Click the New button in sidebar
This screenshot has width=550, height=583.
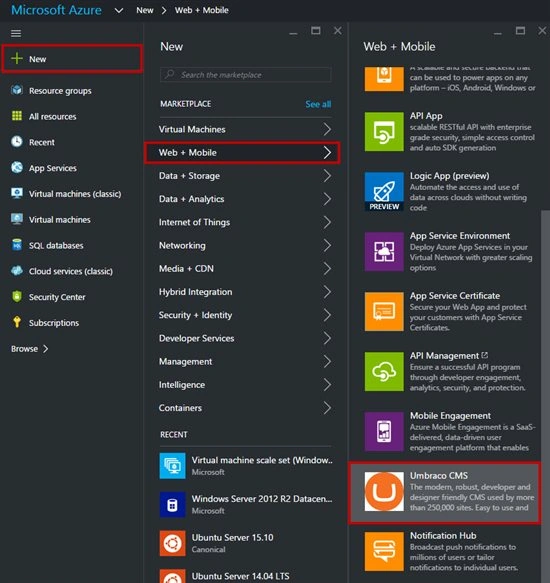click(x=72, y=59)
